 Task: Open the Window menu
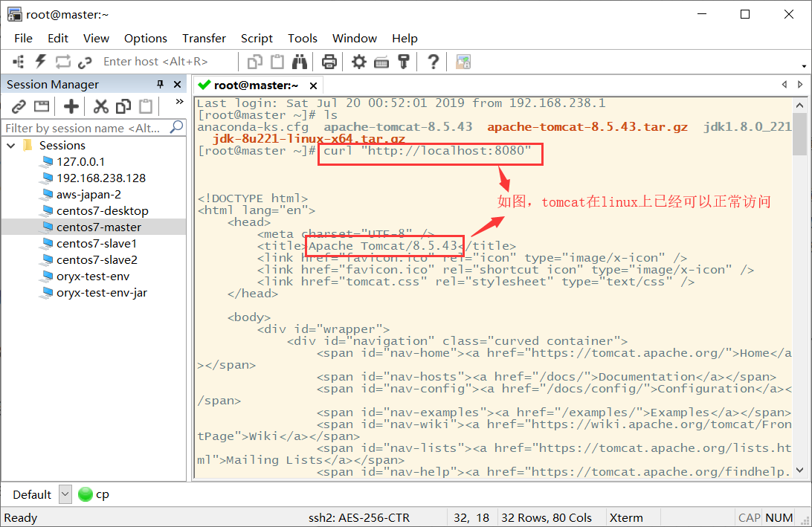(355, 39)
